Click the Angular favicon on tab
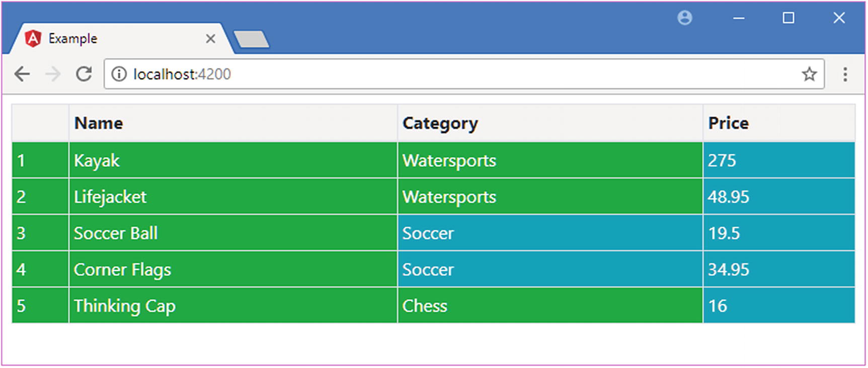Viewport: 868px width, 368px height. (x=33, y=39)
